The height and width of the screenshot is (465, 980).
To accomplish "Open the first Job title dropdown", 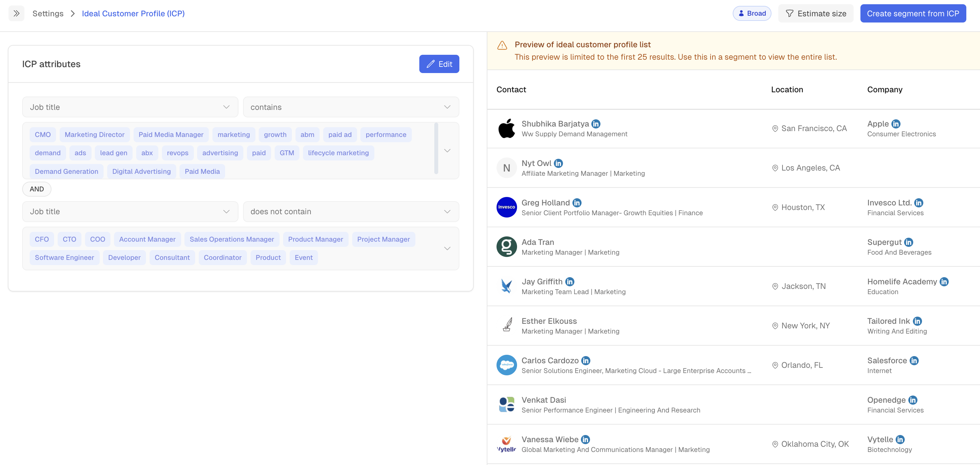I will point(130,107).
